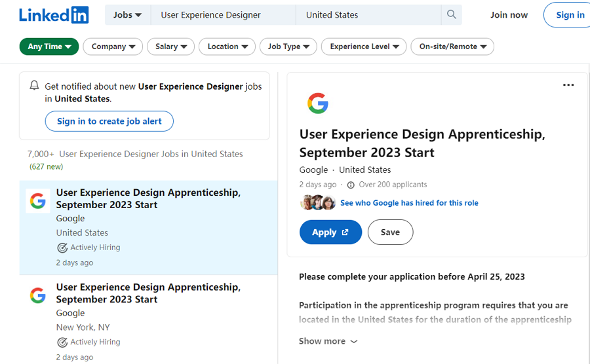
Task: Click '7,000+ User Experience Designer Jobs' text
Action: 135,154
